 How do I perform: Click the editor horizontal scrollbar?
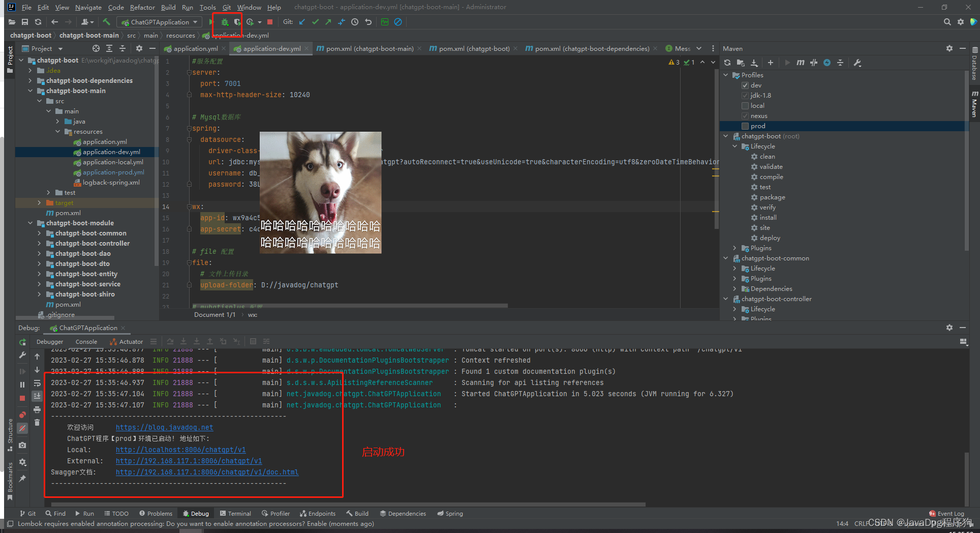(350, 306)
